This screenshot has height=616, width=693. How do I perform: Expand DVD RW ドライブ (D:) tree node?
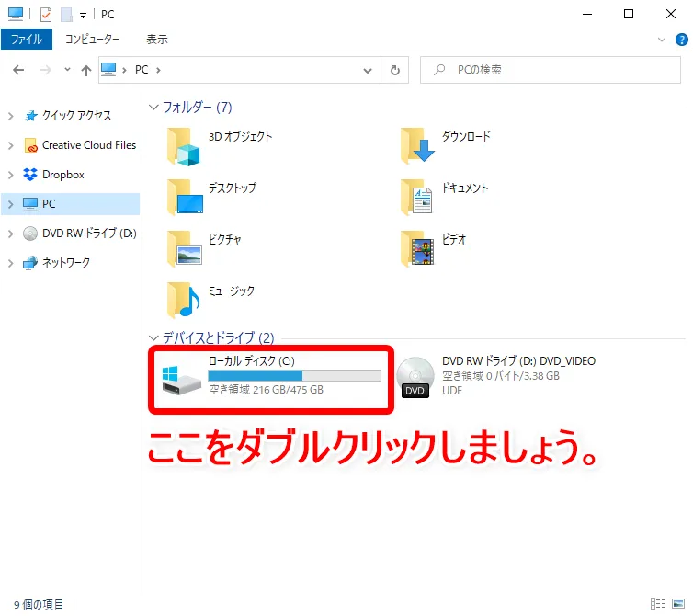[x=11, y=234]
